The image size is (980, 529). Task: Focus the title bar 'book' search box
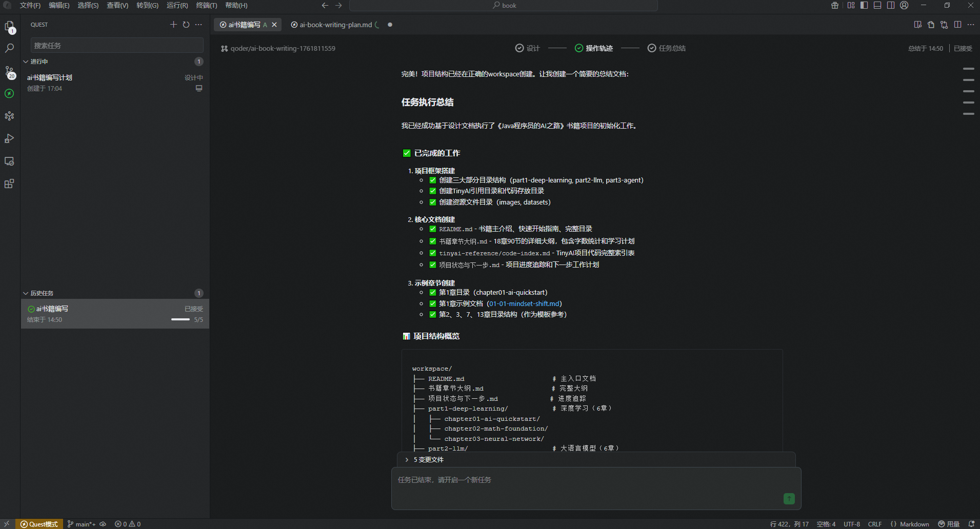coord(504,5)
